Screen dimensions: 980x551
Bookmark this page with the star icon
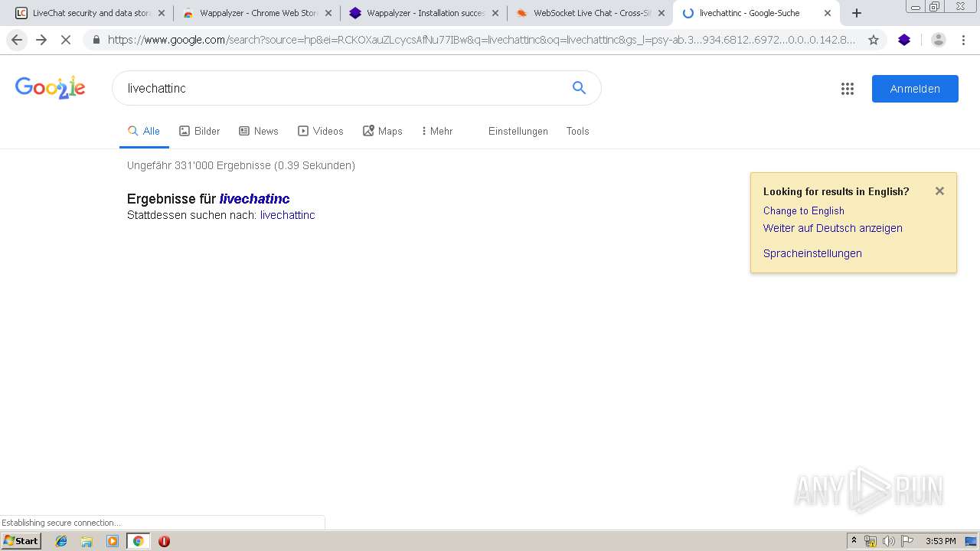(x=874, y=40)
